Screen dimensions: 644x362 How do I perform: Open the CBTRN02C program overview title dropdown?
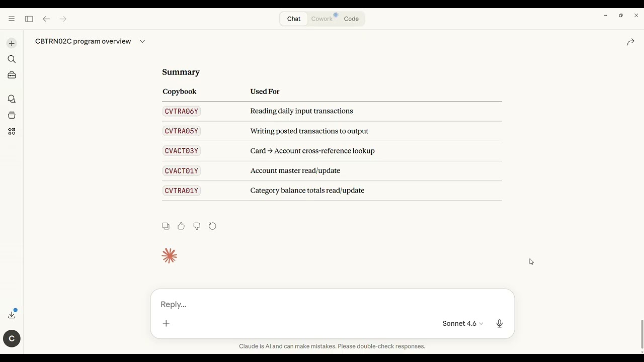coord(142,41)
